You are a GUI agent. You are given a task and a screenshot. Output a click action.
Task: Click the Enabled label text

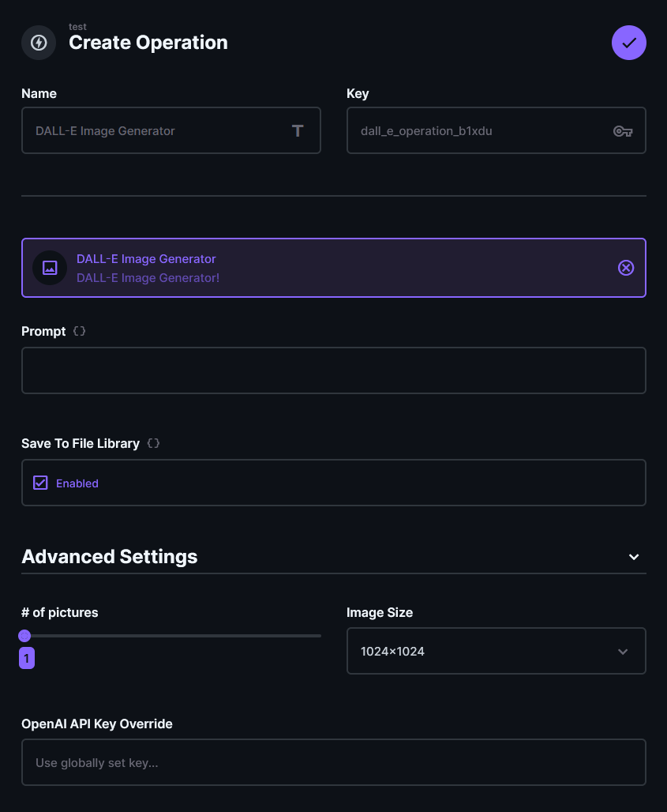coord(77,483)
